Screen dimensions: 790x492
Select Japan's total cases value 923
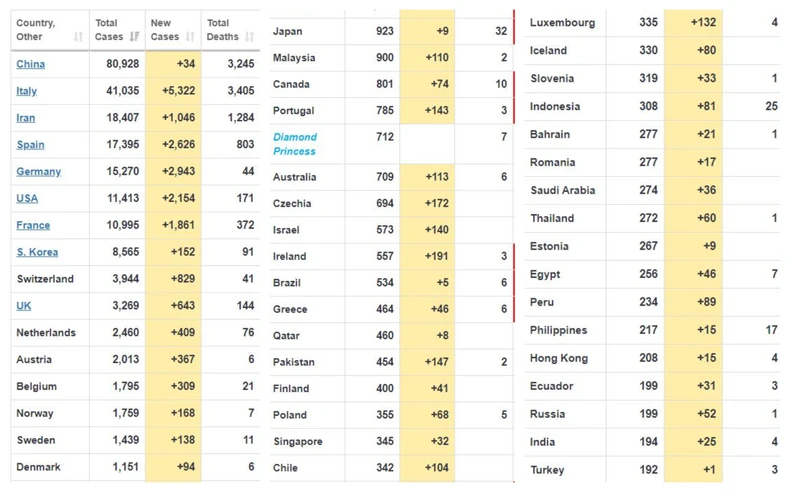384,32
